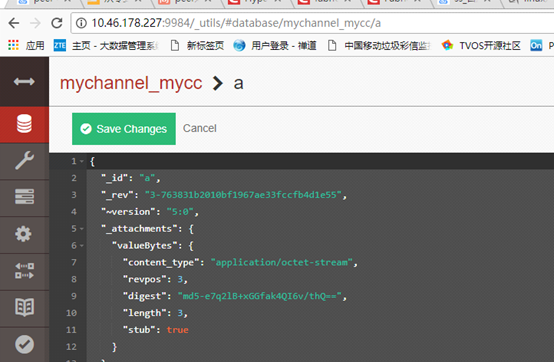Open the Setup wrench icon

(24, 161)
